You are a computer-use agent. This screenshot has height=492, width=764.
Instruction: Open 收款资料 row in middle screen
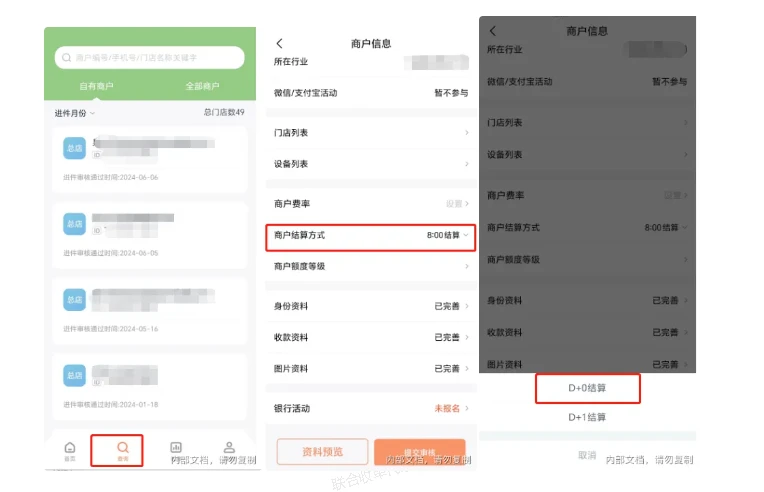point(371,337)
